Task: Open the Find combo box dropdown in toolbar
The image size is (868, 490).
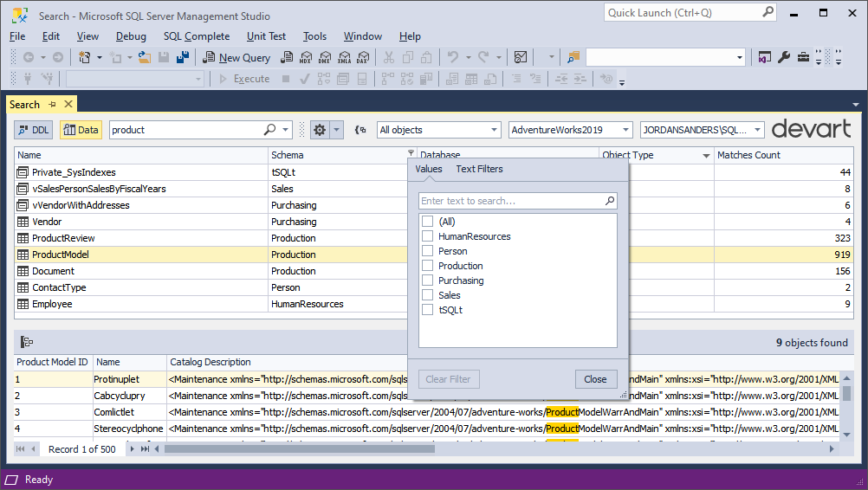Action: click(739, 57)
